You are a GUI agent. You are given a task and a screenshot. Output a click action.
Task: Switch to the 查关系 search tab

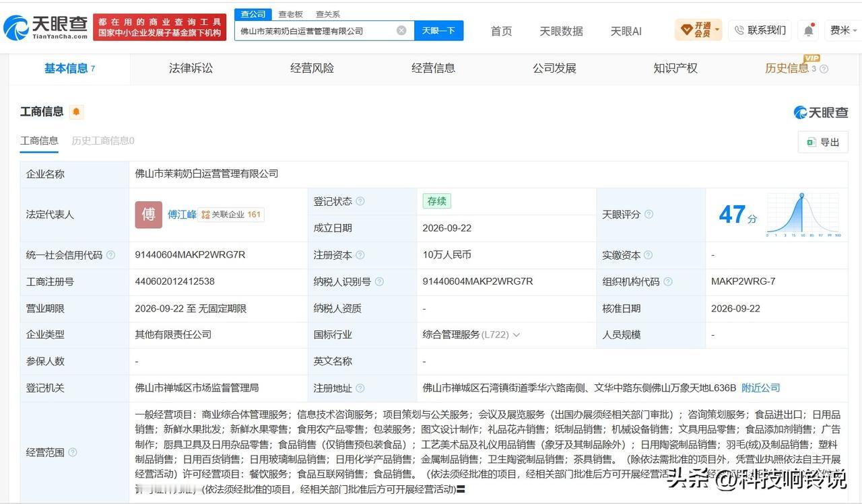click(328, 14)
